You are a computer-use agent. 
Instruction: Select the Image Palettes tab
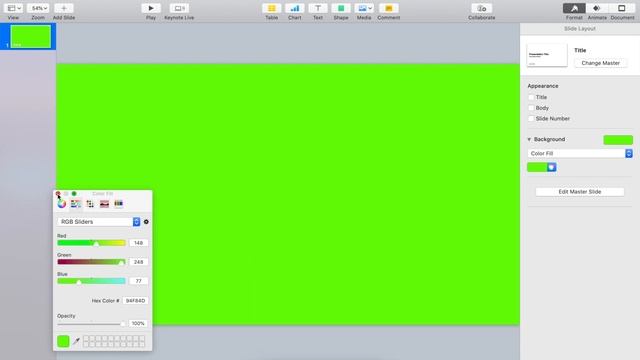coord(104,204)
